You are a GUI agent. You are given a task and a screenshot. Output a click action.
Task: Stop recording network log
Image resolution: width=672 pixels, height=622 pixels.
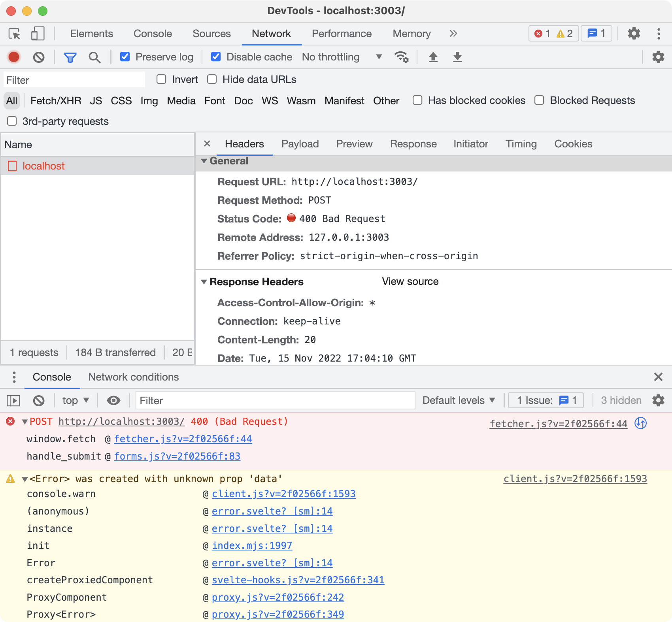coord(13,57)
